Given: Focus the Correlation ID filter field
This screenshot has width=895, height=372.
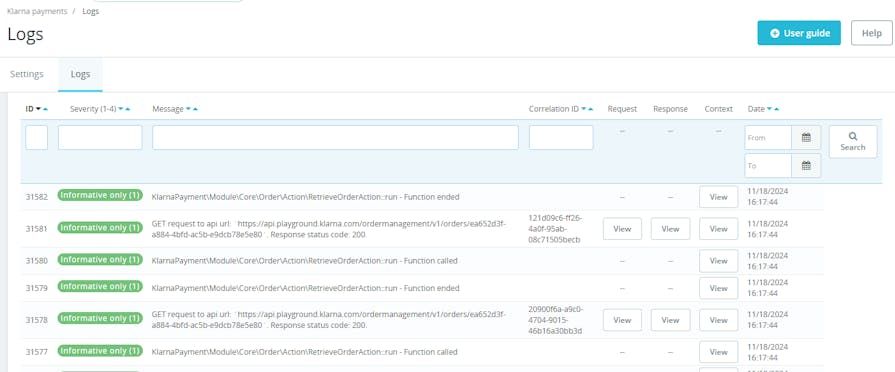Looking at the screenshot, I should click(561, 138).
